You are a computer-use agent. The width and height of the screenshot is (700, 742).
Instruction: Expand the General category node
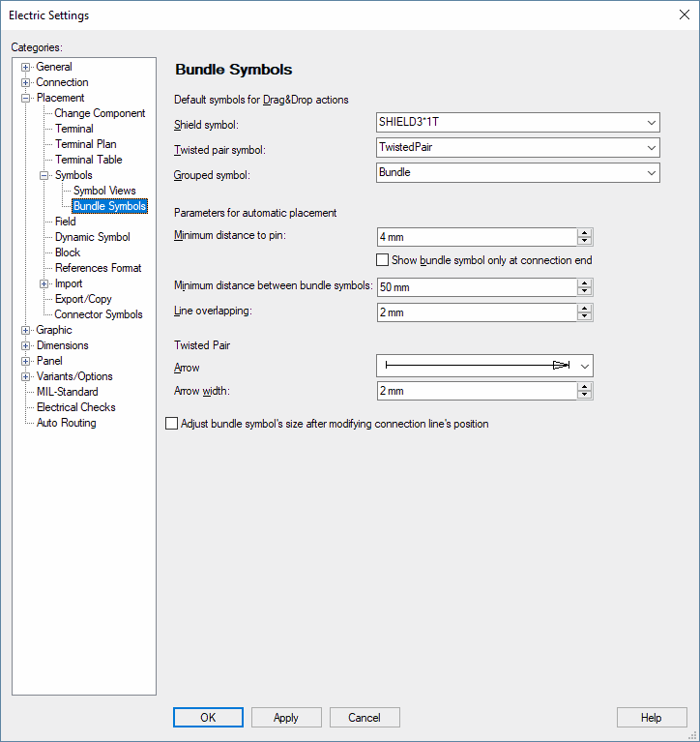tap(26, 67)
